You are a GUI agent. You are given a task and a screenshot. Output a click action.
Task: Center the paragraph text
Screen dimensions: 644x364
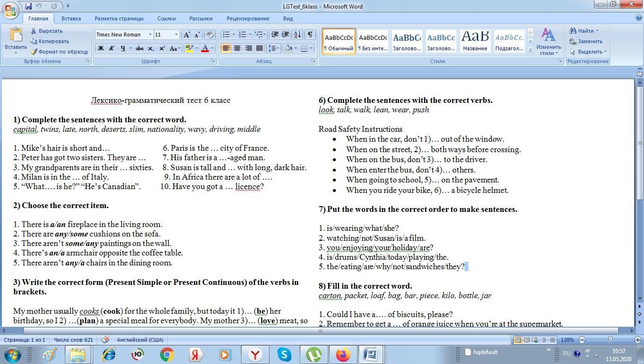point(237,48)
